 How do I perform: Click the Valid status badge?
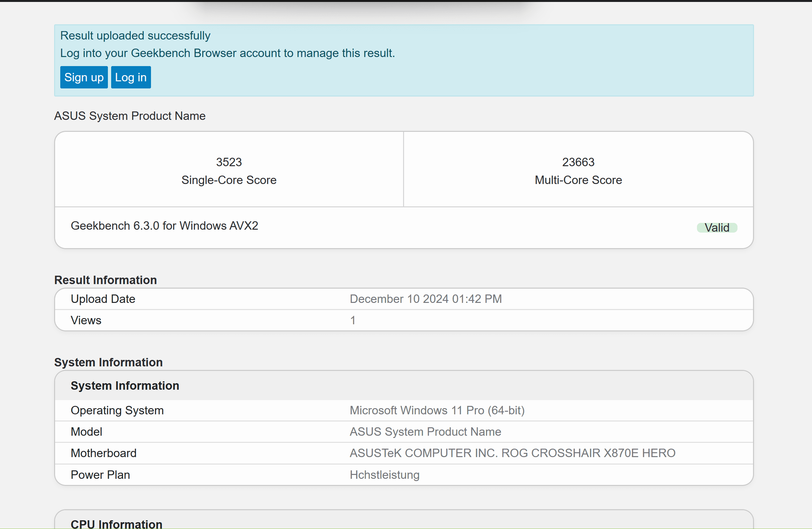717,227
